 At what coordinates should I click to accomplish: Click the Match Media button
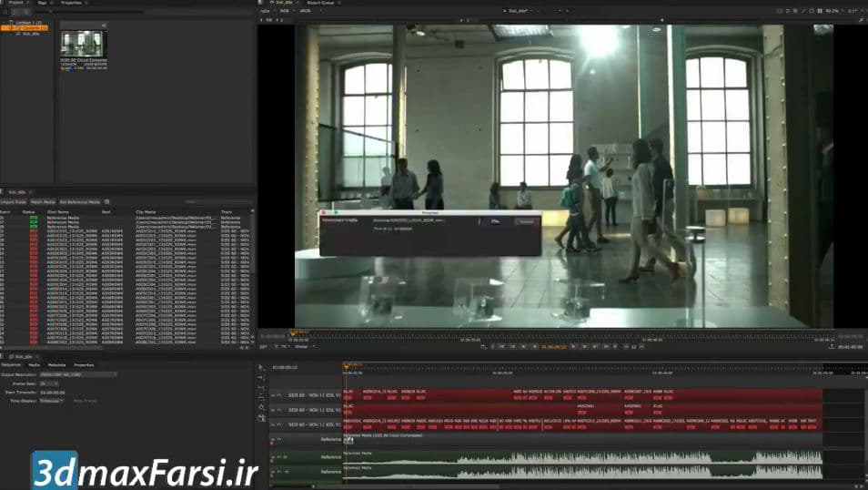(x=43, y=201)
